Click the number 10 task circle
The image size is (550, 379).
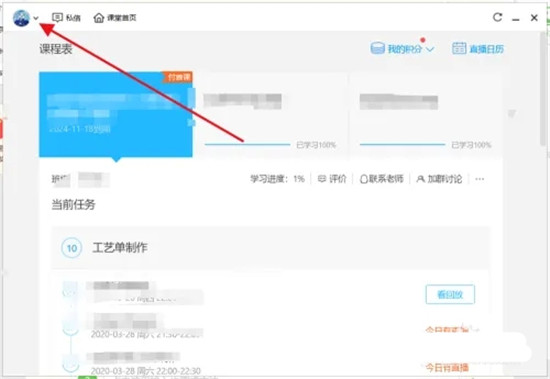pos(72,248)
